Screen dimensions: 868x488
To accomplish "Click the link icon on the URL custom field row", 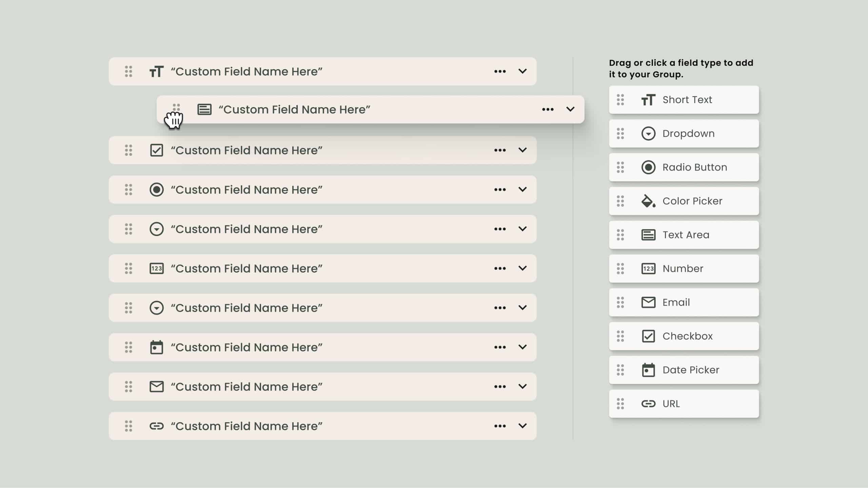I will [x=156, y=426].
